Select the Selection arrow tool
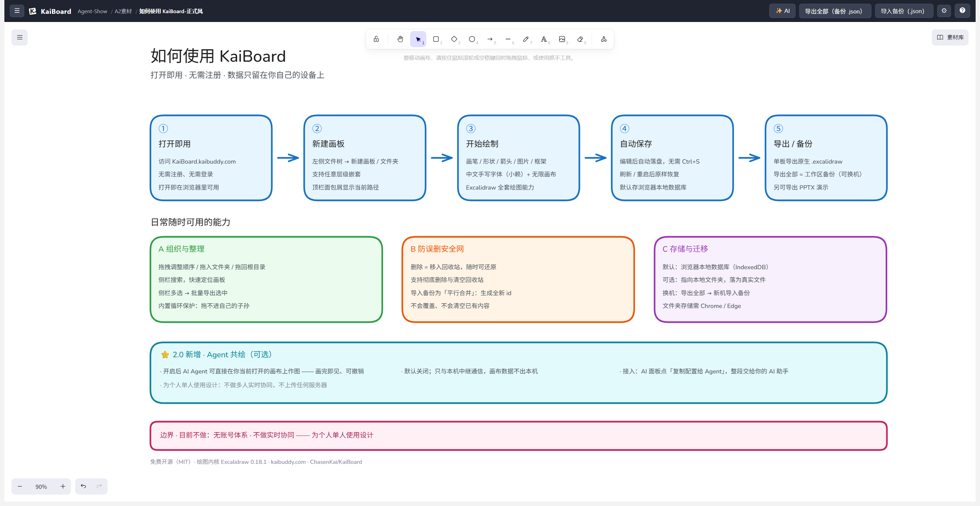This screenshot has width=980, height=506. 418,39
